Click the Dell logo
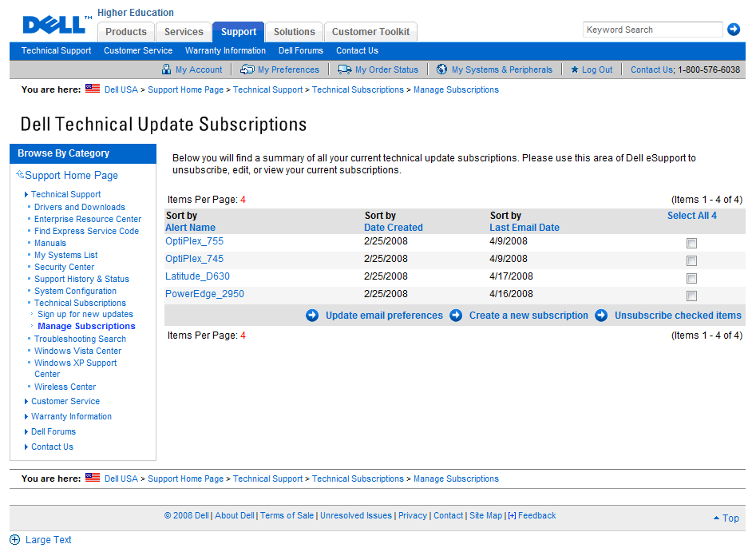 pyautogui.click(x=54, y=25)
